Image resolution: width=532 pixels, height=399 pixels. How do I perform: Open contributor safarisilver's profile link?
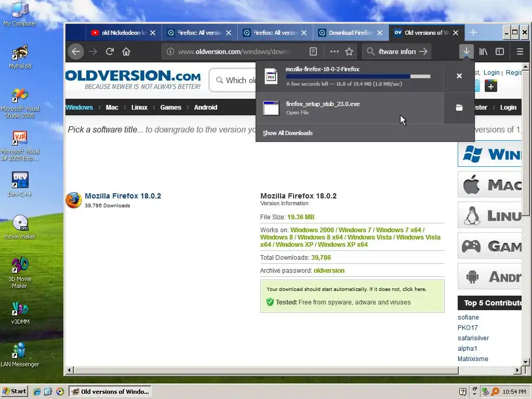473,338
